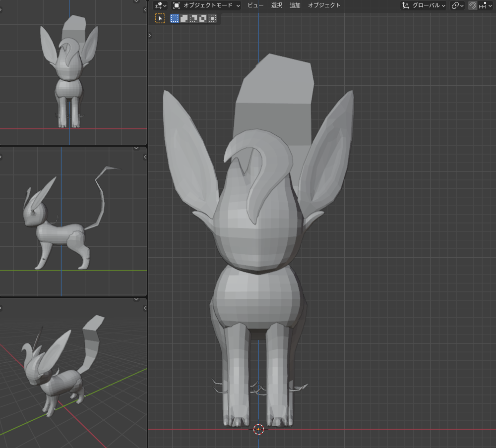Open the オブジェクト menu
The width and height of the screenshot is (496, 448).
coord(324,5)
